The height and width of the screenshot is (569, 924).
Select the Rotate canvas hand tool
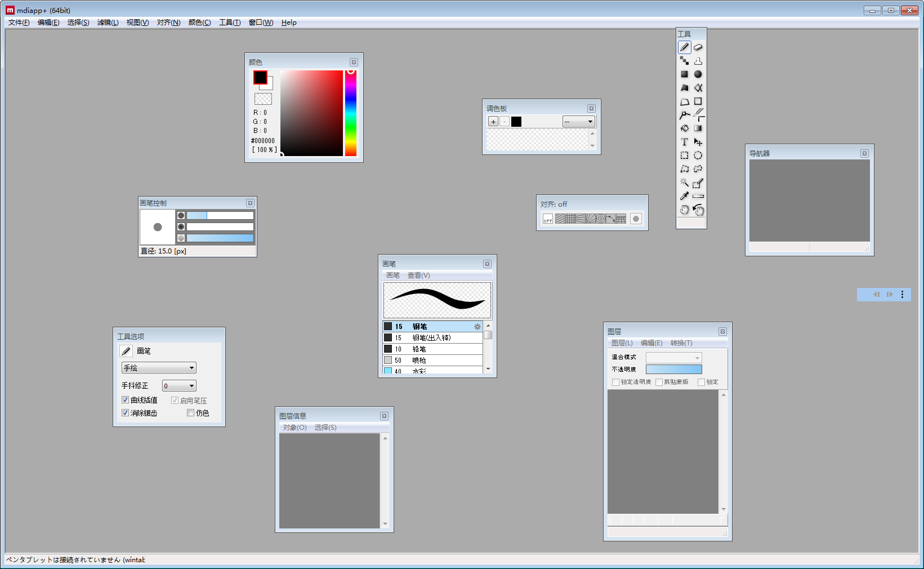tap(698, 210)
